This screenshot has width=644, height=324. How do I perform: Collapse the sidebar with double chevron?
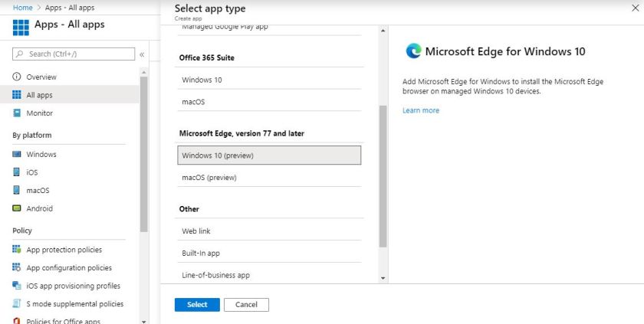coord(142,54)
